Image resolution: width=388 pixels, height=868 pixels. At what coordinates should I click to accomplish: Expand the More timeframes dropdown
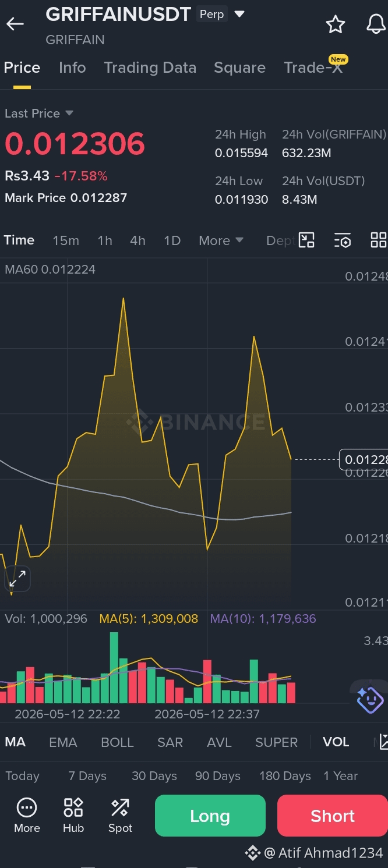click(x=221, y=240)
